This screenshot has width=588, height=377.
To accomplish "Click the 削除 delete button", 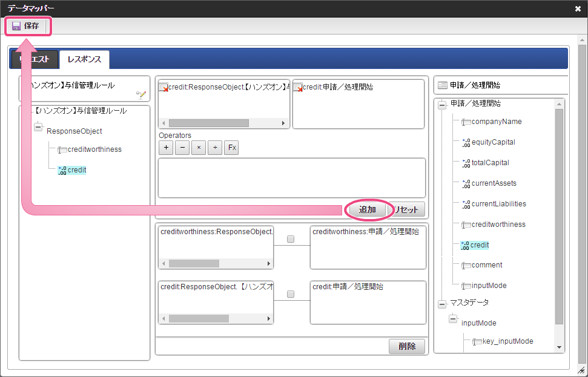I will tap(407, 346).
